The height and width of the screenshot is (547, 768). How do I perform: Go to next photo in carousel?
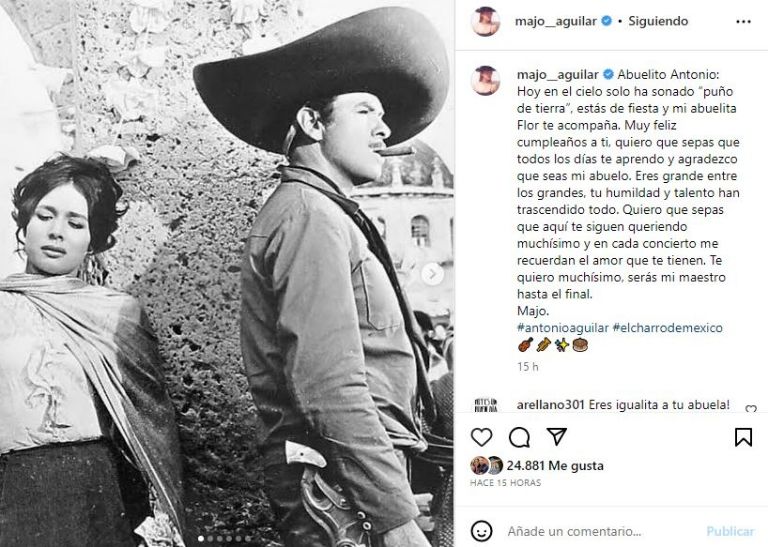(432, 274)
